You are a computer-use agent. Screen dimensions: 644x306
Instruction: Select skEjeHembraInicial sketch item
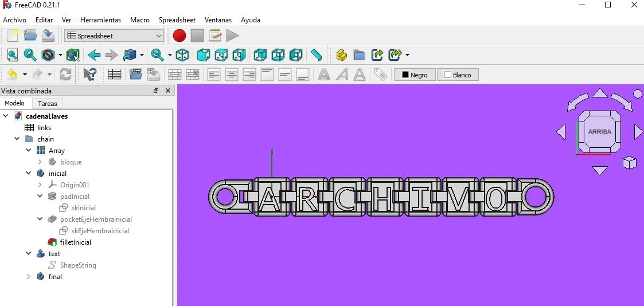(100, 231)
